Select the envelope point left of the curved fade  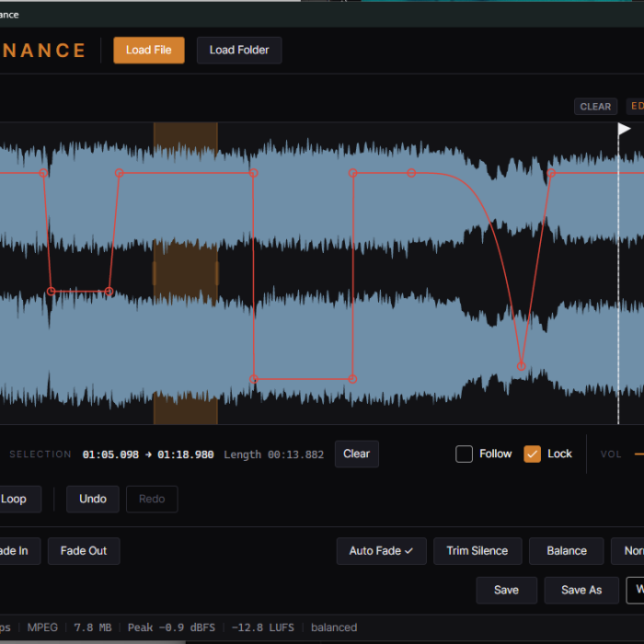pos(411,173)
